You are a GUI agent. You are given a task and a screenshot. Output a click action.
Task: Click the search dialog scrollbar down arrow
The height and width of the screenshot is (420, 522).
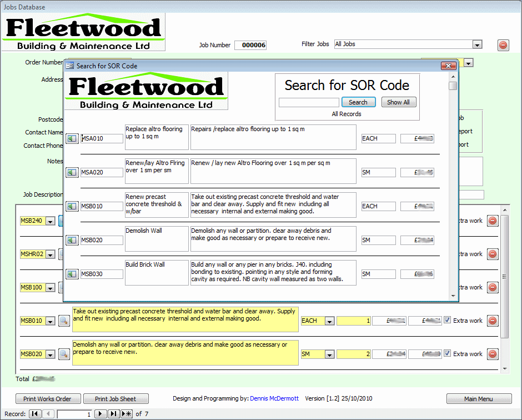(453, 296)
